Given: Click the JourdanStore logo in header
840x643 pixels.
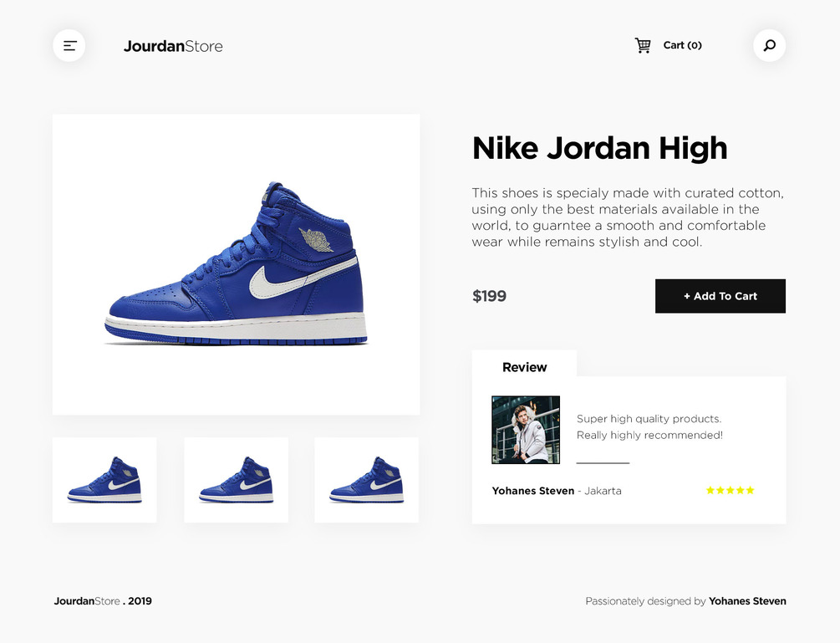Looking at the screenshot, I should click(173, 46).
